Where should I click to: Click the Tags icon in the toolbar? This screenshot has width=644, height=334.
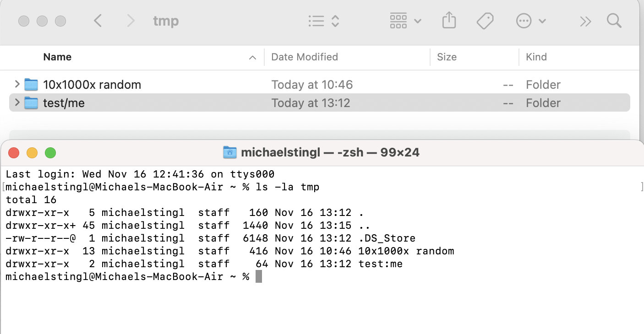[x=486, y=21]
